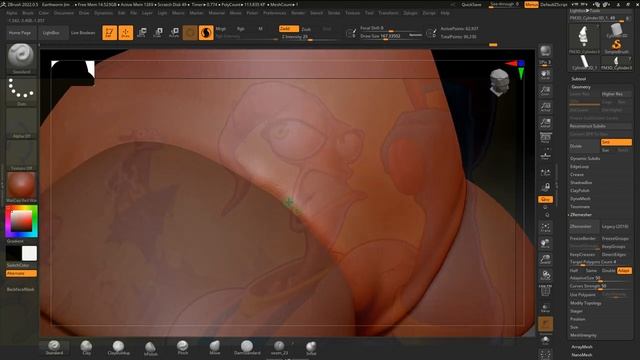640x360 pixels.
Task: Click the Divide button
Action: (x=584, y=146)
